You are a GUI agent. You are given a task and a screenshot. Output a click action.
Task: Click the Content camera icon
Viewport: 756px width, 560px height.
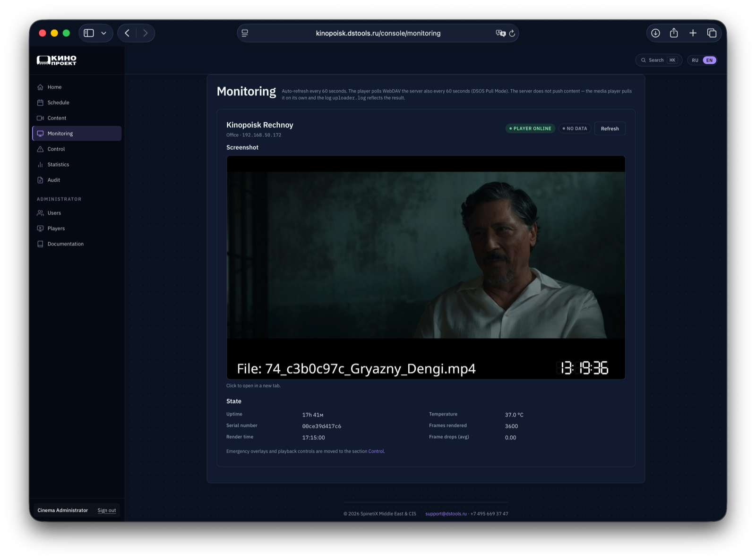40,118
